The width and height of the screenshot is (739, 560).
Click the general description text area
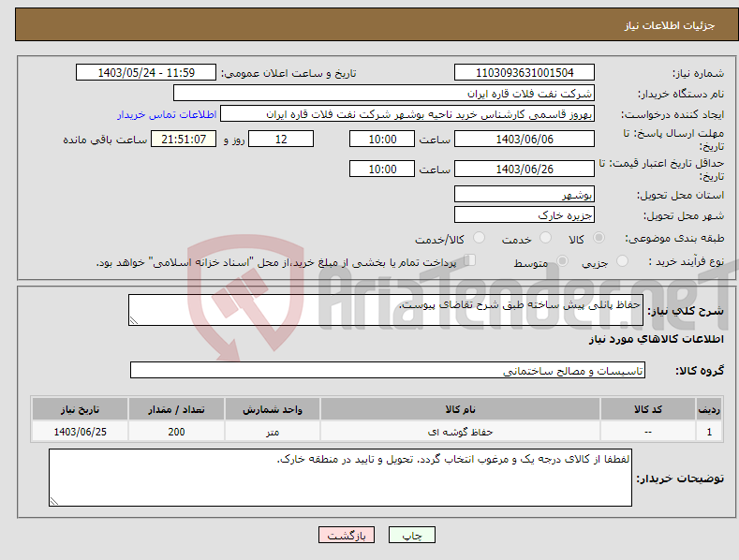tap(386, 310)
